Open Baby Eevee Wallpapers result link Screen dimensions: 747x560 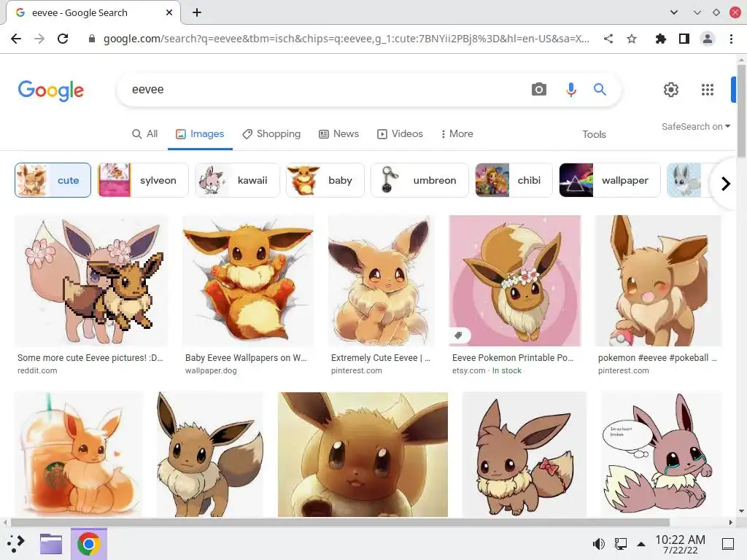246,357
